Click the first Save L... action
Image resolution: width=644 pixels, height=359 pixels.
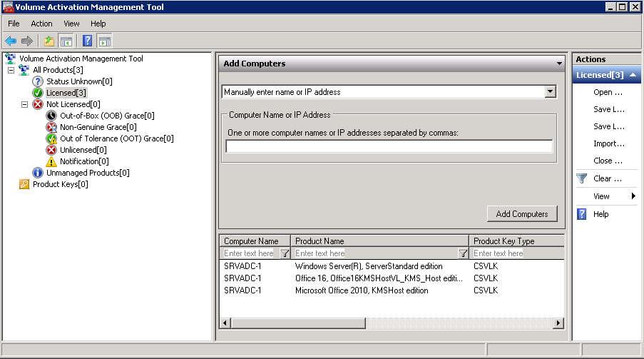608,109
